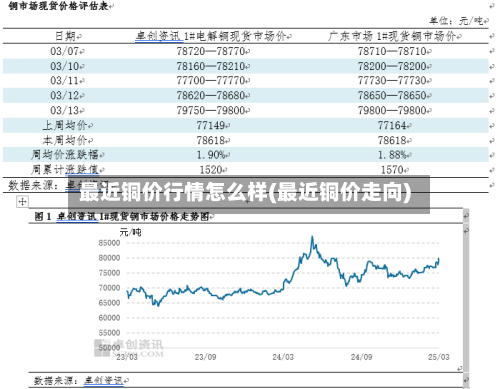Image resolution: width=500 pixels, height=389 pixels.
Task: Click the Guangdong price cell 78710—78710
Action: [x=392, y=51]
